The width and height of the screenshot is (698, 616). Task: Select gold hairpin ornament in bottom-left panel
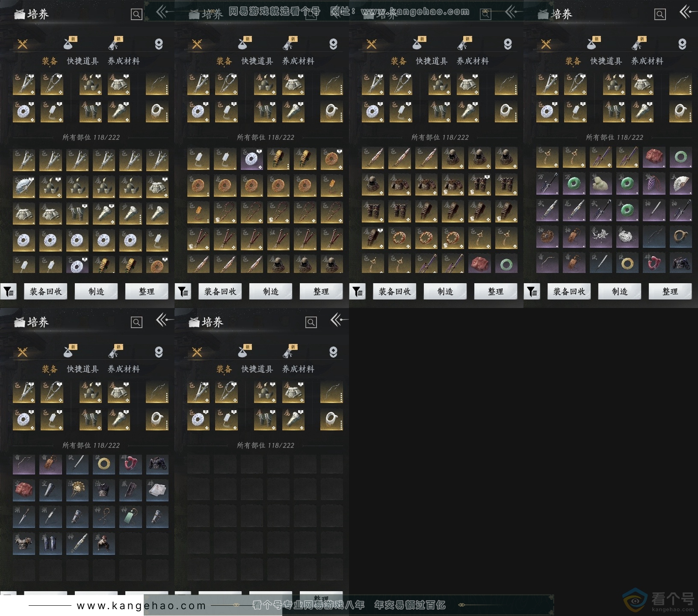(x=77, y=490)
